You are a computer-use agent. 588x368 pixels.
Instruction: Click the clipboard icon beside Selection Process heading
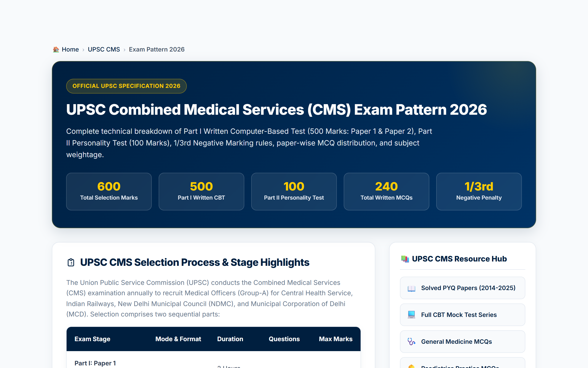click(71, 262)
